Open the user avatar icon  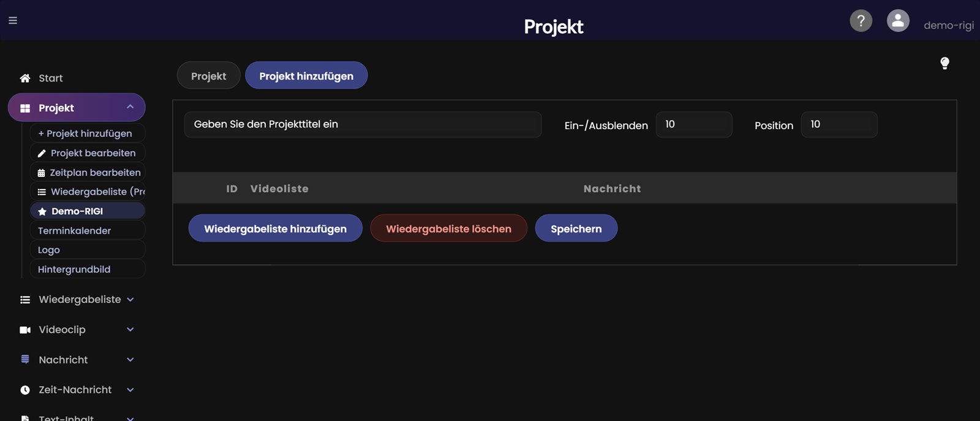tap(898, 21)
